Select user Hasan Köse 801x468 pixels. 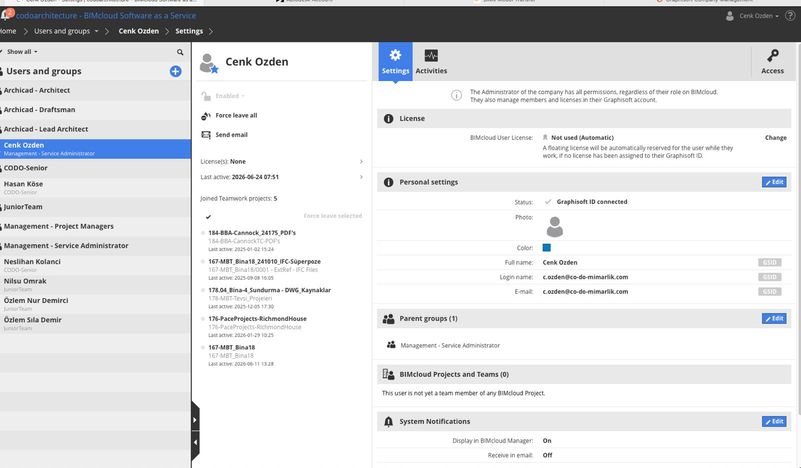pyautogui.click(x=95, y=188)
